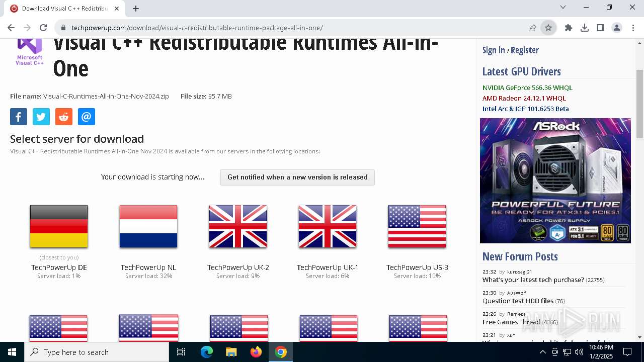Open the volume control in system tray

(x=579, y=352)
